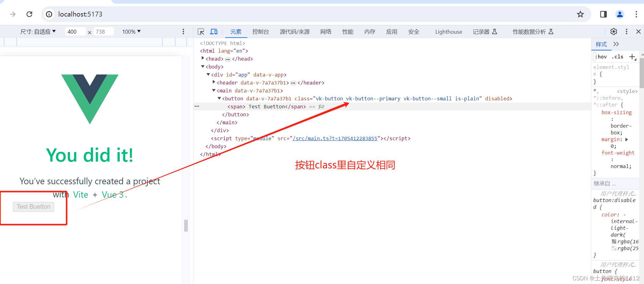The width and height of the screenshot is (644, 284).
Task: Click first rgba color swatch
Action: [614, 241]
